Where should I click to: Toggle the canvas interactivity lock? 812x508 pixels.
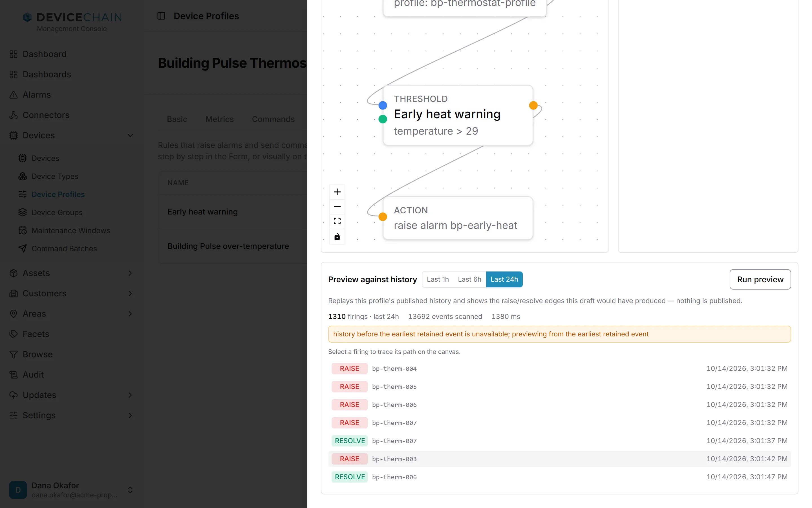337,237
